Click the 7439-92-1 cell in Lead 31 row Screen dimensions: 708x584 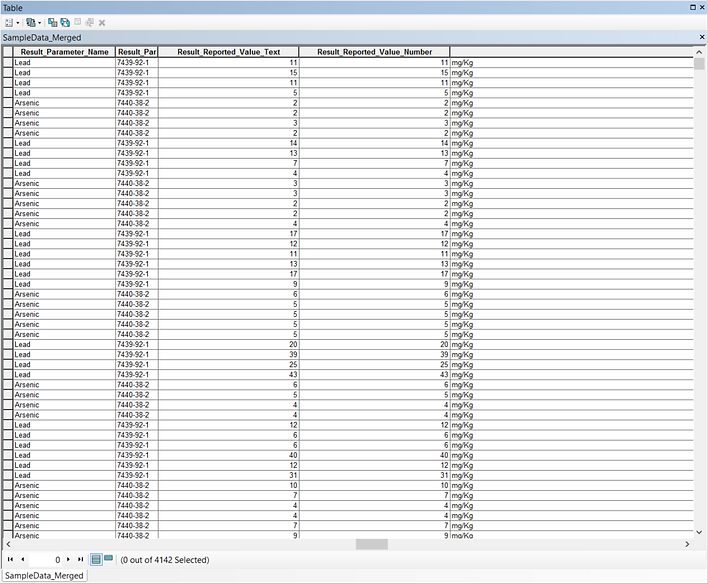(137, 475)
